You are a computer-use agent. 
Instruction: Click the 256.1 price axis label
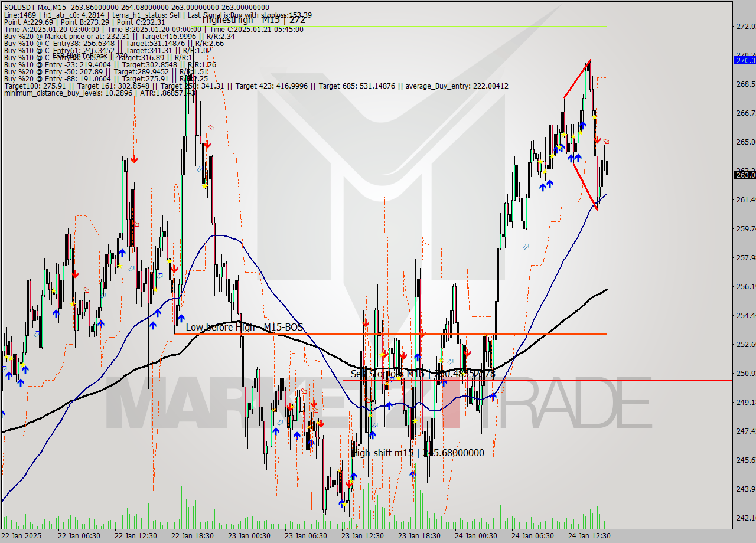coord(746,287)
